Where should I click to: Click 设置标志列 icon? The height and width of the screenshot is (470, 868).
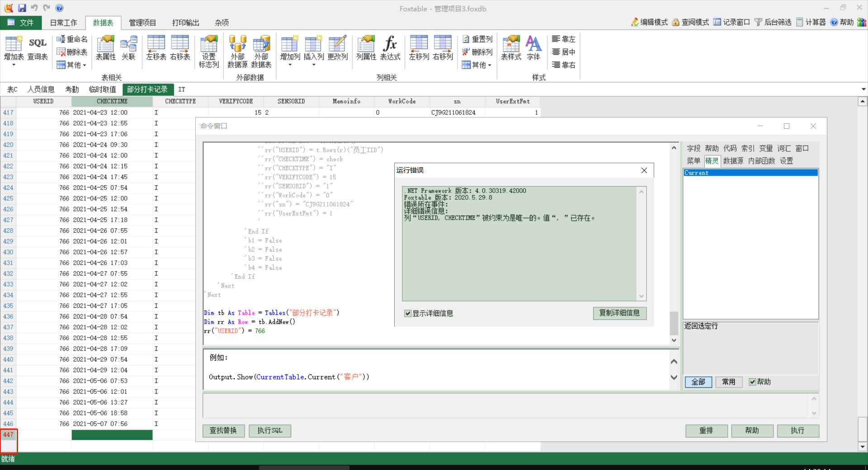(x=209, y=52)
